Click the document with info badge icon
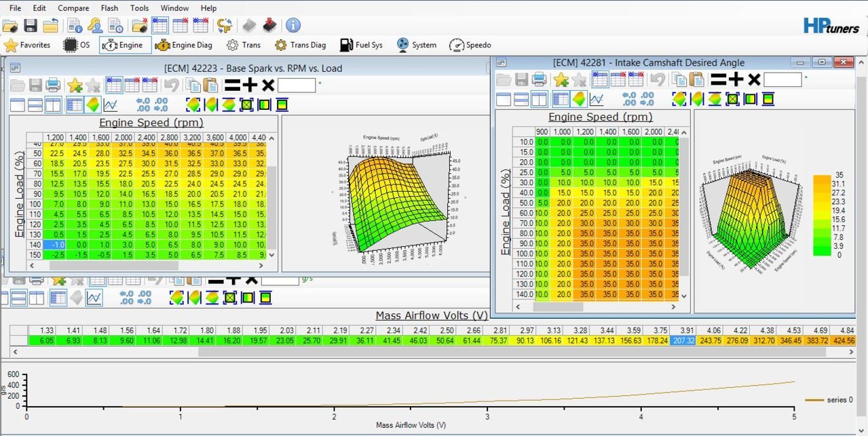868x436 pixels. (75, 26)
